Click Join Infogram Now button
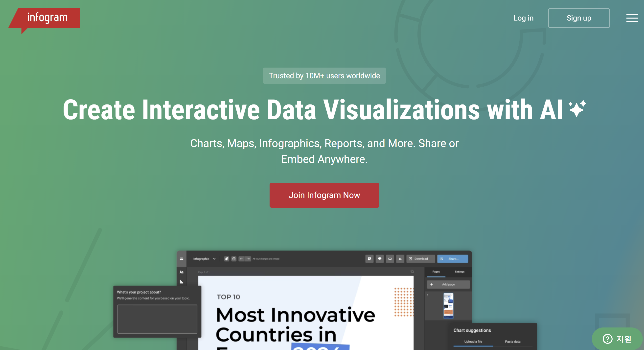The height and width of the screenshot is (350, 644). pyautogui.click(x=324, y=195)
